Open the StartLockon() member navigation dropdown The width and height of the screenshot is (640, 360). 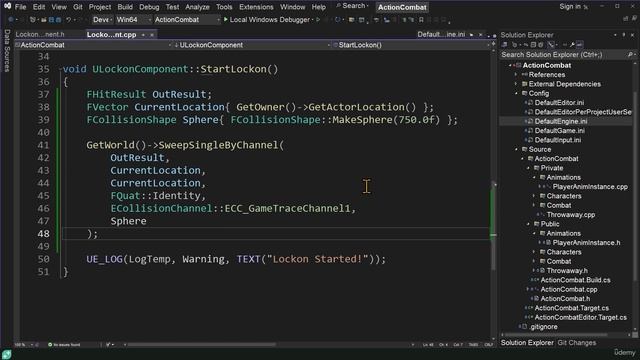411,45
